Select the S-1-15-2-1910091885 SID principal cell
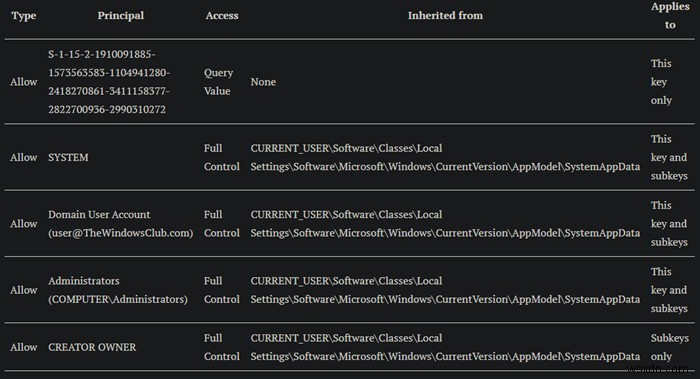Screen dimensions: 700x379 click(x=109, y=82)
